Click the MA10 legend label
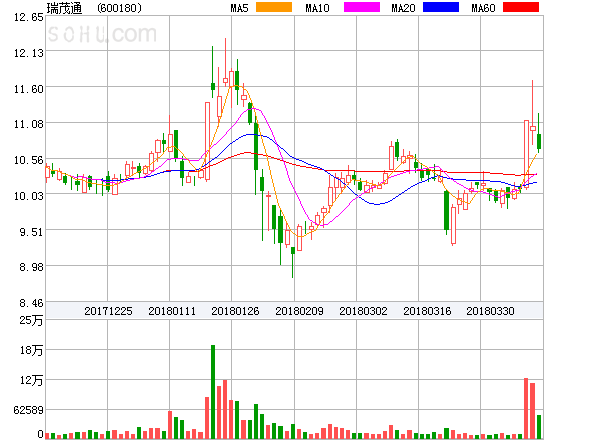Image resolution: width=600 pixels, height=440 pixels. (x=317, y=8)
